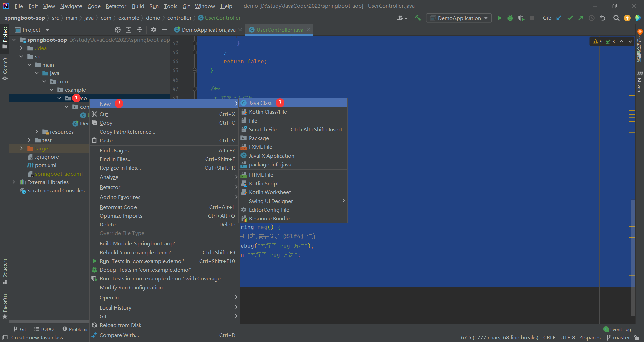Open the Git tool window button
The height and width of the screenshot is (342, 644).
click(x=20, y=329)
